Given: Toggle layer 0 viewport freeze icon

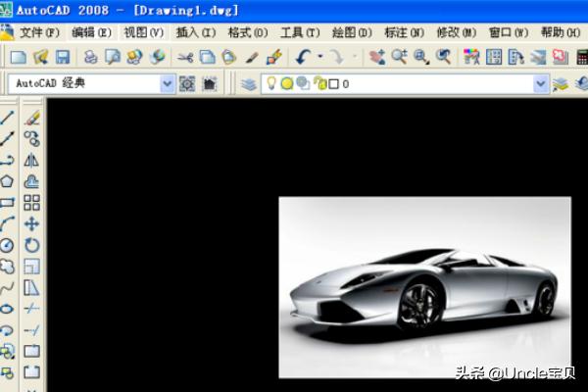Looking at the screenshot, I should click(303, 83).
